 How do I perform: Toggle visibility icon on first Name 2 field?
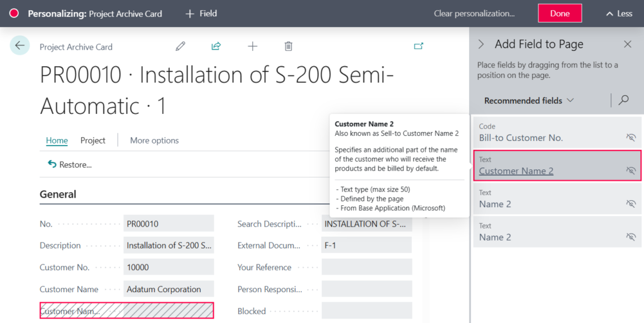click(x=631, y=204)
